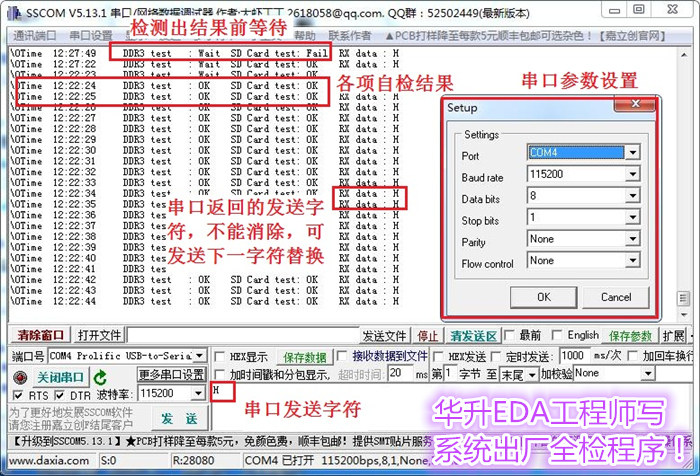The height and width of the screenshot is (476, 700).
Task: Click the 保存参数 button
Action: (x=630, y=335)
